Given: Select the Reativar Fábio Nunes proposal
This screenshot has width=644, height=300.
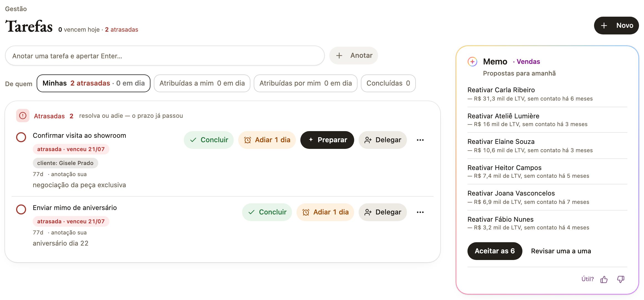Looking at the screenshot, I should click(x=547, y=223).
